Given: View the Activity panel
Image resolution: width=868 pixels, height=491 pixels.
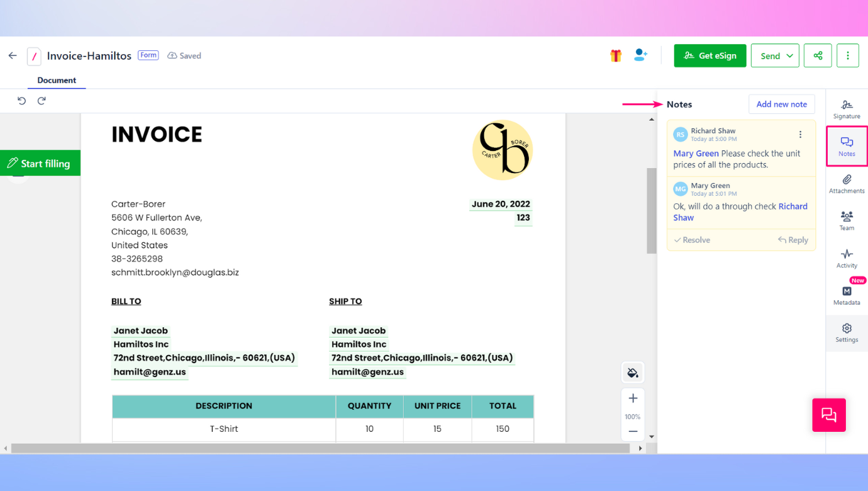Looking at the screenshot, I should click(847, 258).
